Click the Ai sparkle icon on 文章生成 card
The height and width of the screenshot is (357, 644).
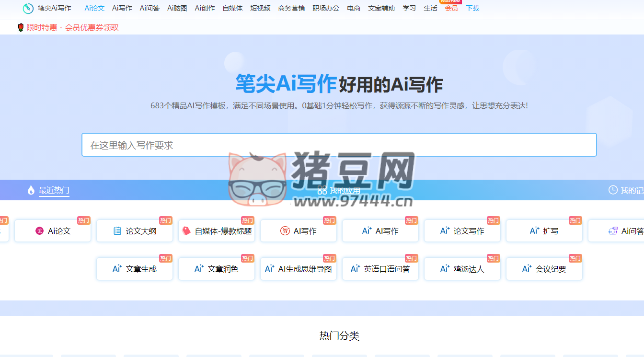coord(117,269)
